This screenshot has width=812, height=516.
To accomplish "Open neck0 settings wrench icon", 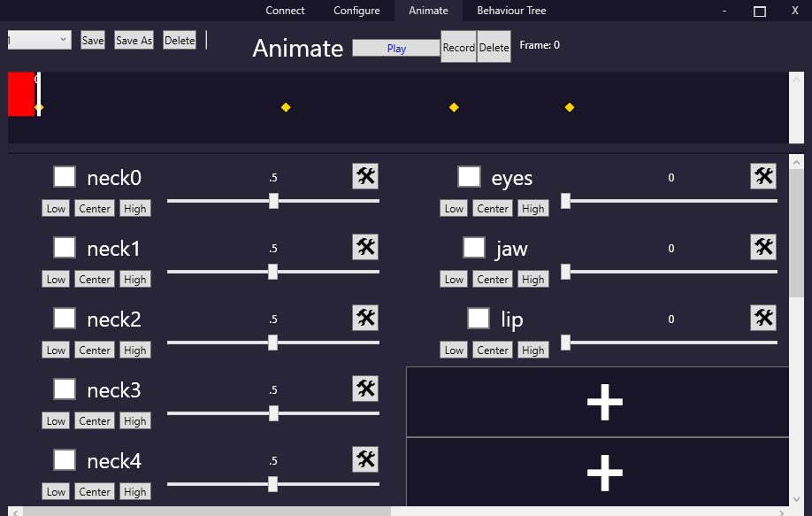I will 365,176.
